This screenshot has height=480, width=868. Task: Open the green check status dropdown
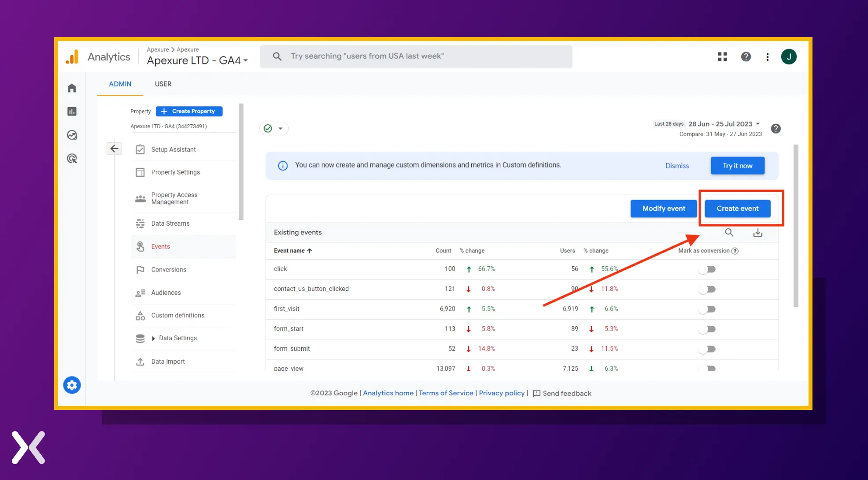(274, 128)
